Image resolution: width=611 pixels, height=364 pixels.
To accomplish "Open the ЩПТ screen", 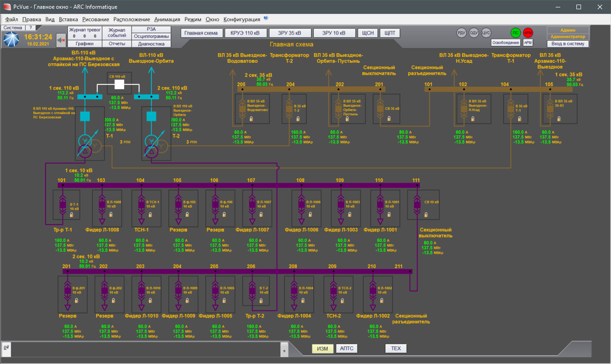I will click(x=390, y=33).
